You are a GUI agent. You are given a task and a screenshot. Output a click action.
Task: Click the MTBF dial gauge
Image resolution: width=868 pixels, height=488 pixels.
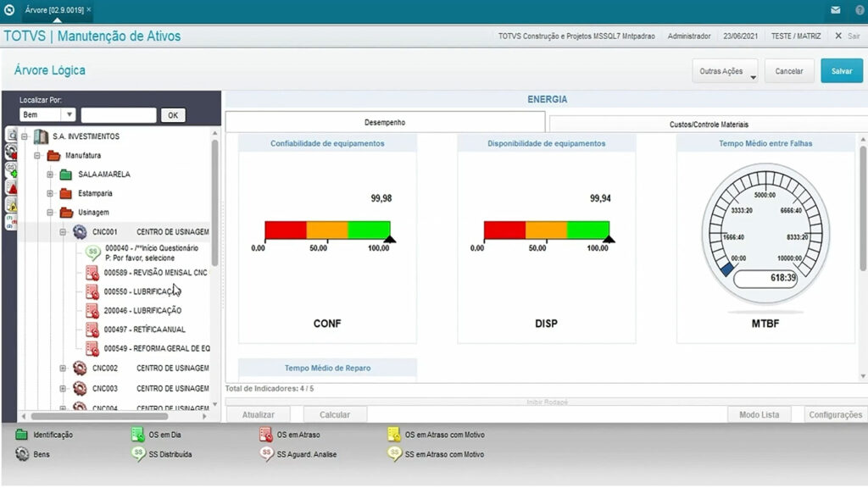pyautogui.click(x=765, y=234)
